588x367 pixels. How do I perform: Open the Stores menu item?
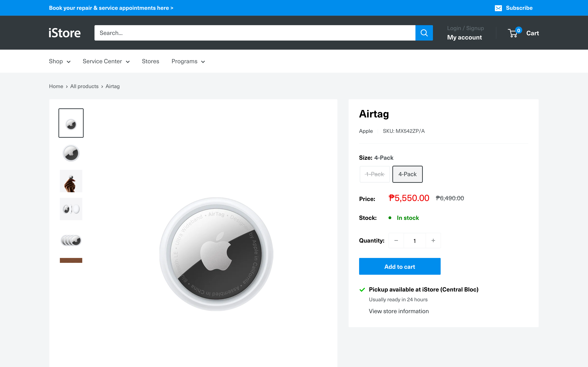tap(150, 61)
